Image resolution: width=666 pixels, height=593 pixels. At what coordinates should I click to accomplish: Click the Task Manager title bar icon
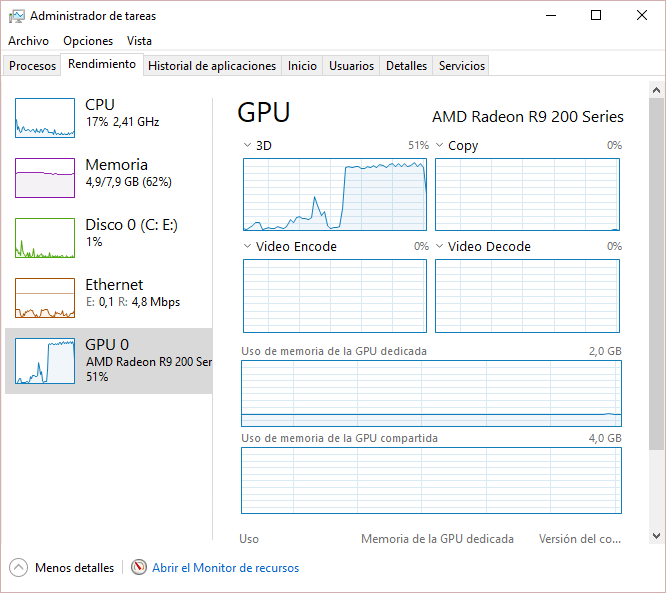coord(17,16)
